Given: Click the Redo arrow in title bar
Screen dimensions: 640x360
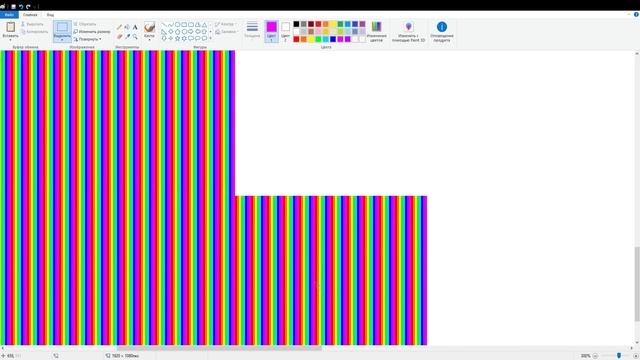Looking at the screenshot, I should [x=28, y=7].
